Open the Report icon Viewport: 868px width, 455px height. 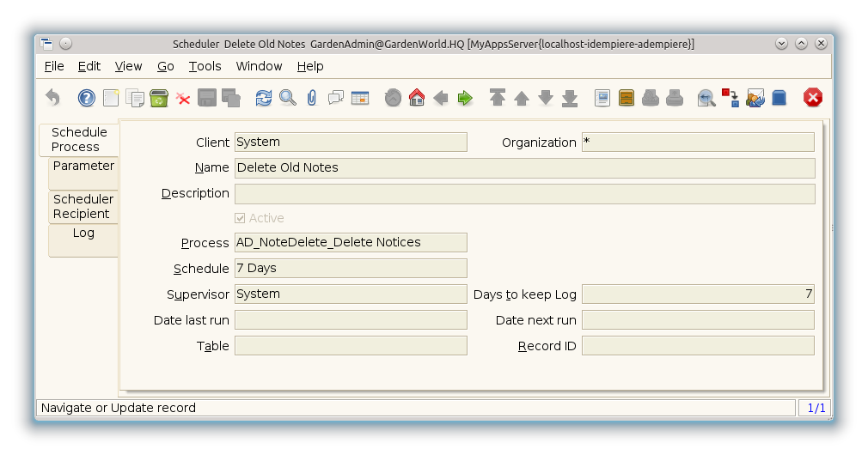tap(602, 98)
